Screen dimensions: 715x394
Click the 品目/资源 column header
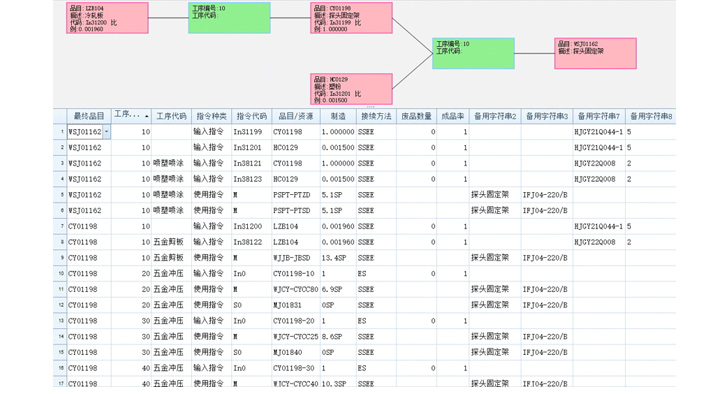pos(296,116)
